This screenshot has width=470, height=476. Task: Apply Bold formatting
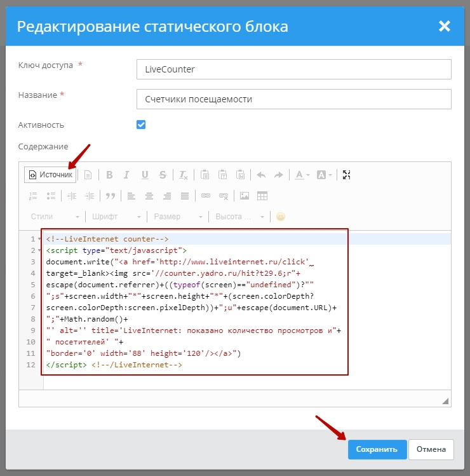[109, 175]
